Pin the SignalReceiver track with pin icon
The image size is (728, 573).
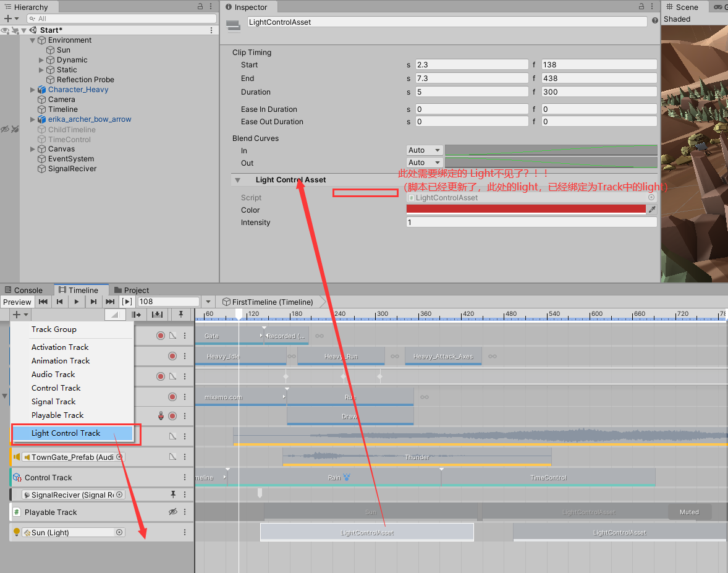tap(174, 494)
